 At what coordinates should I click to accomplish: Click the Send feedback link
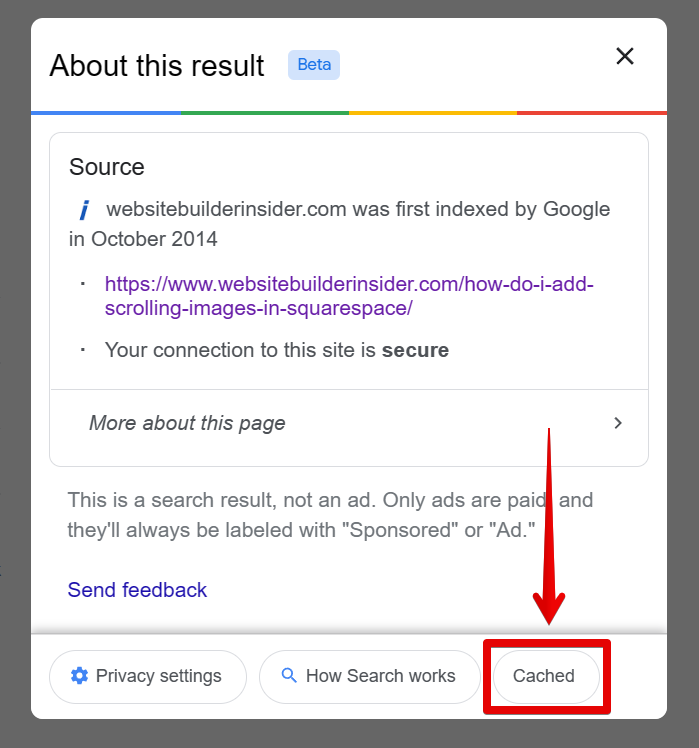click(x=137, y=590)
